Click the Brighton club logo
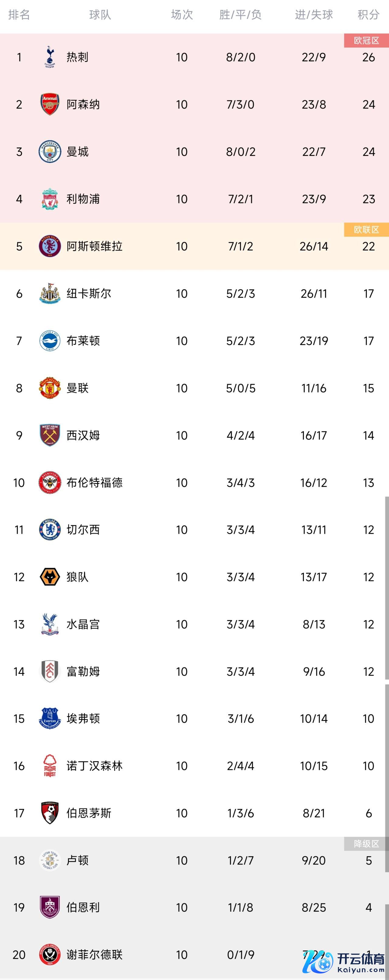Screen dimensions: 389x980 [x=50, y=340]
